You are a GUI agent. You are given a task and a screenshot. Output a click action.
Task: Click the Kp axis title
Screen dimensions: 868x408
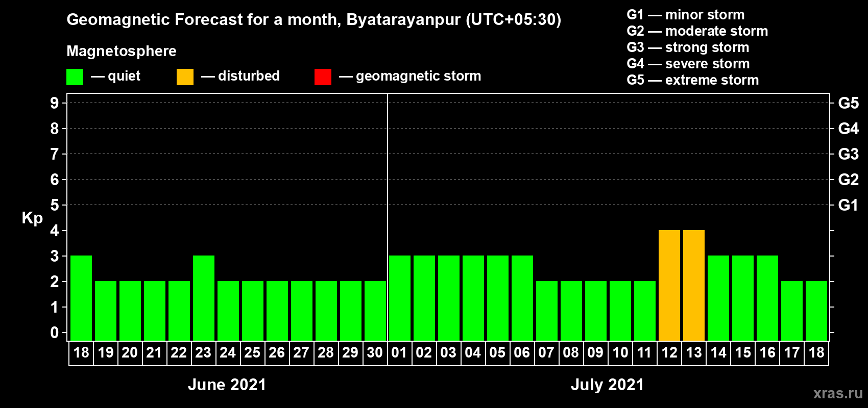click(x=32, y=219)
